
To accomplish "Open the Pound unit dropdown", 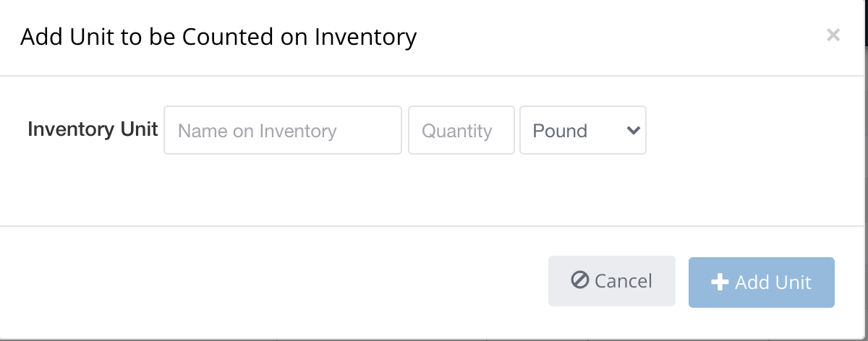I will click(x=582, y=131).
